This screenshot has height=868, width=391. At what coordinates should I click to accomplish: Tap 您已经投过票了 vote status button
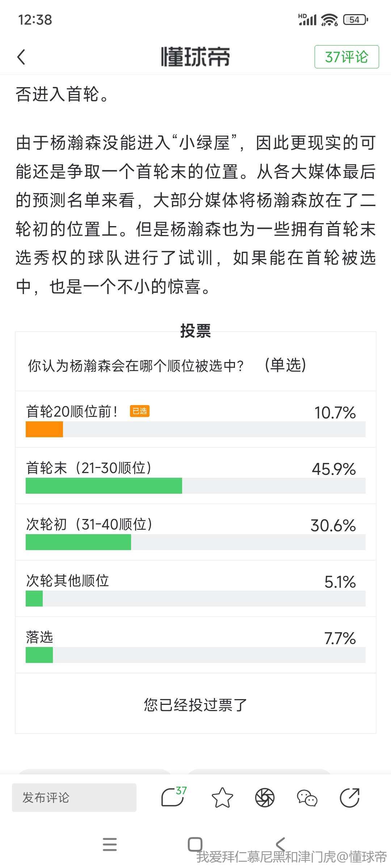click(195, 705)
